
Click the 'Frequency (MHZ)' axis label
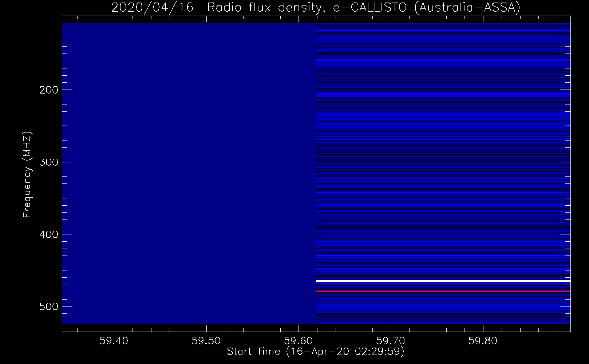[27, 174]
